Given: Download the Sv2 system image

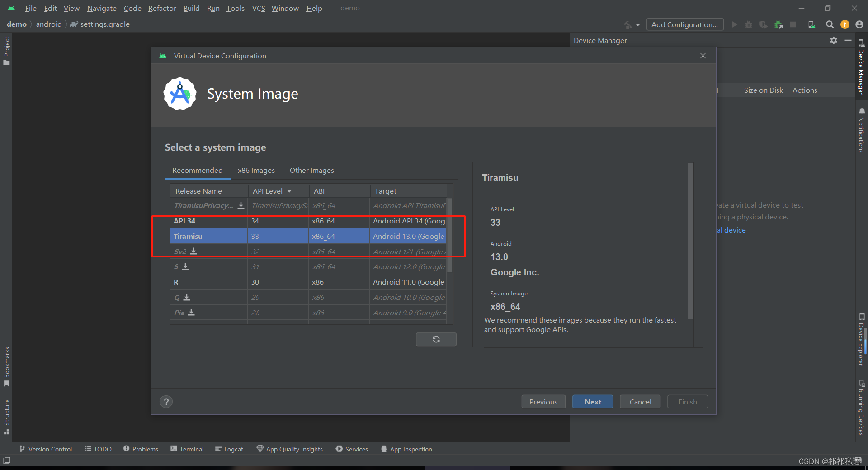Looking at the screenshot, I should coord(193,251).
